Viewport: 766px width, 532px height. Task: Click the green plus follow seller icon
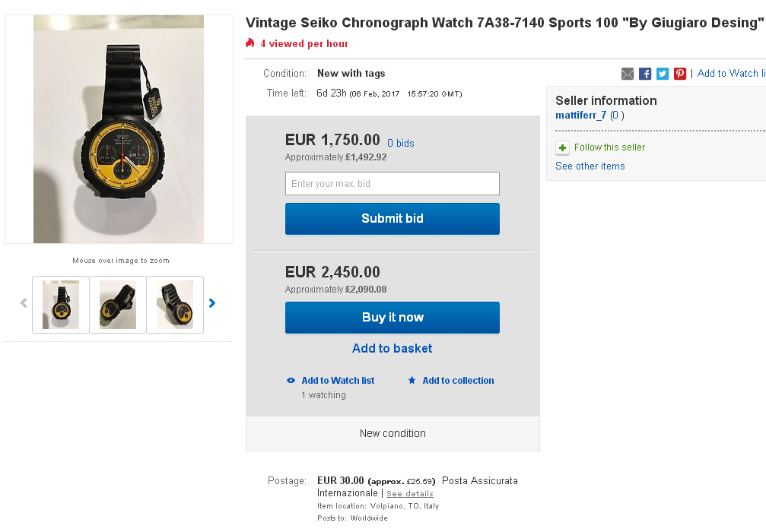[562, 147]
